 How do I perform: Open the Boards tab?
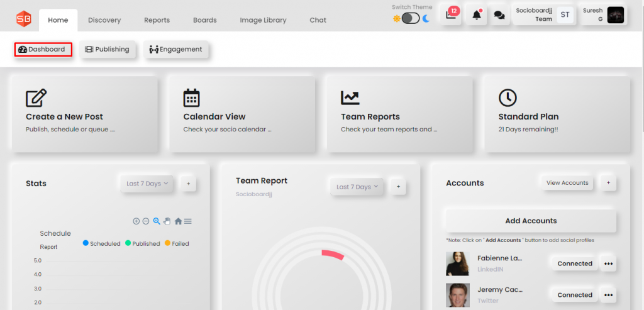click(205, 20)
